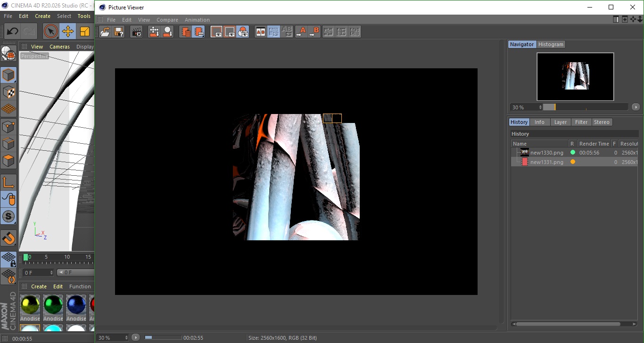Switch to the Navigator tab

522,44
